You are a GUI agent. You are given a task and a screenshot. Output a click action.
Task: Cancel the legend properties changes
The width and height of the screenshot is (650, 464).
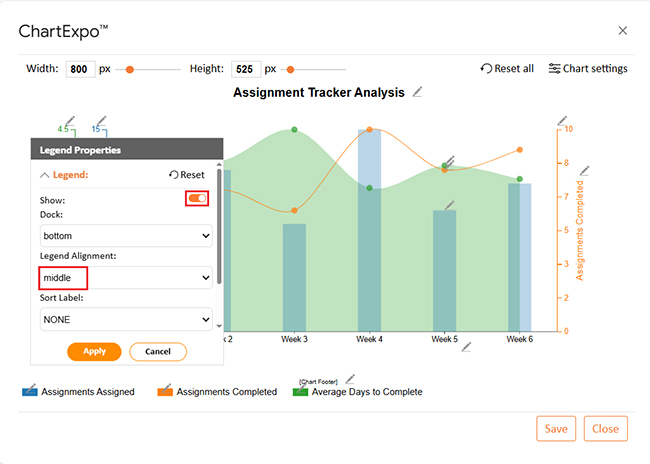[157, 352]
